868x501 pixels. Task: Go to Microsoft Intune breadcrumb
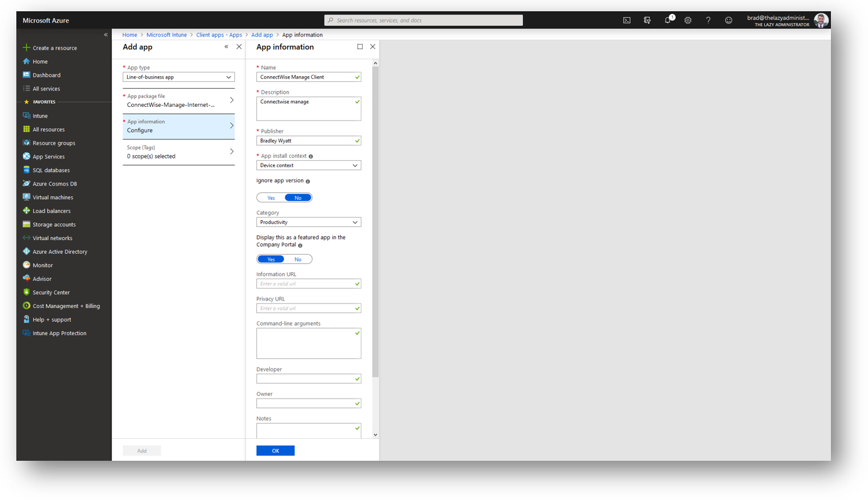point(167,35)
